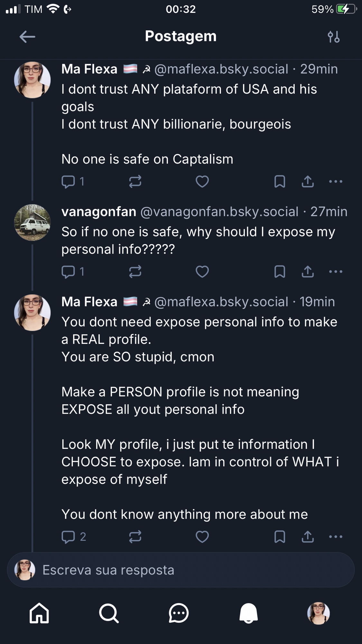Viewport: 362px width, 644px height.
Task: Like vanagonfan's reply
Action: (202, 272)
